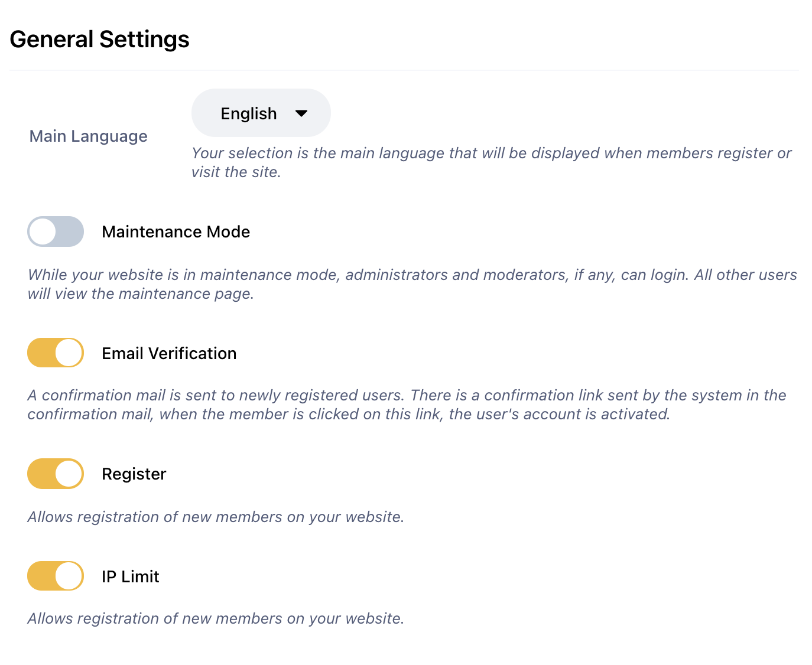This screenshot has height=665, width=812.
Task: Click the Main Language field label
Action: (x=89, y=136)
